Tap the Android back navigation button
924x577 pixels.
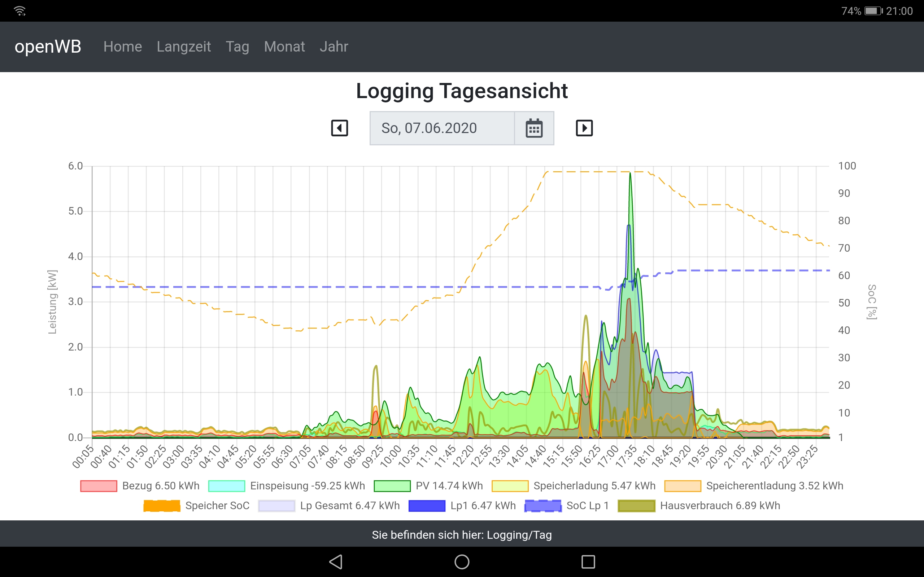[x=336, y=562]
